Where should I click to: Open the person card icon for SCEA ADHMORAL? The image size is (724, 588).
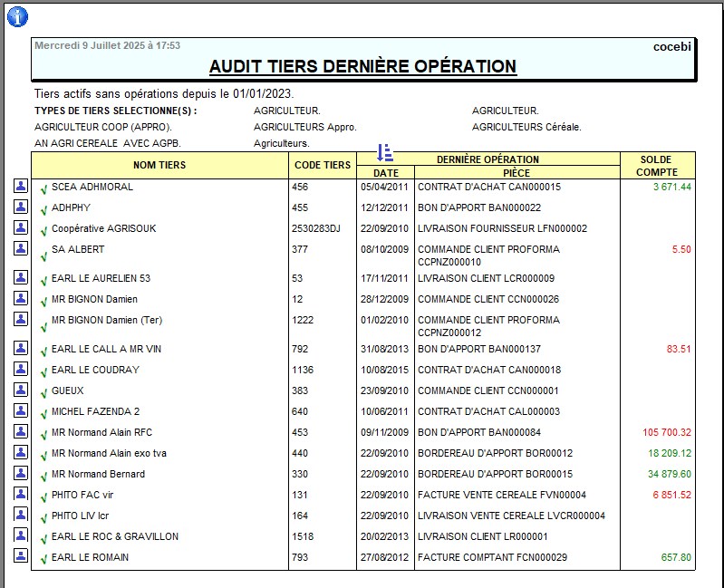click(21, 187)
